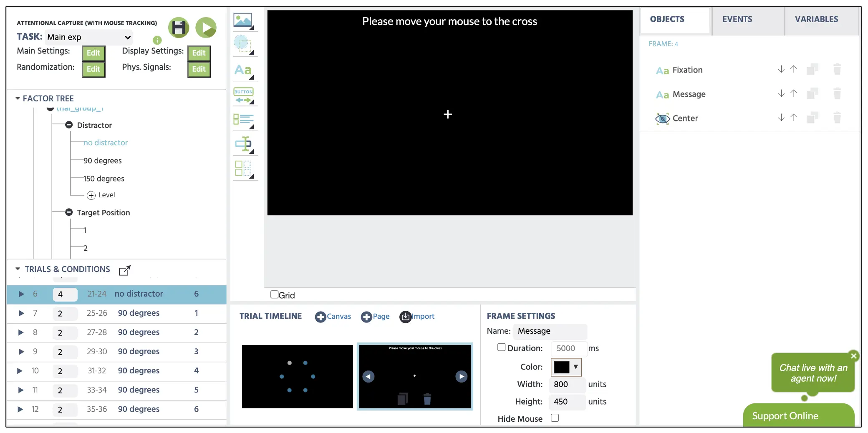
Task: Click the frame Width field
Action: pyautogui.click(x=567, y=384)
